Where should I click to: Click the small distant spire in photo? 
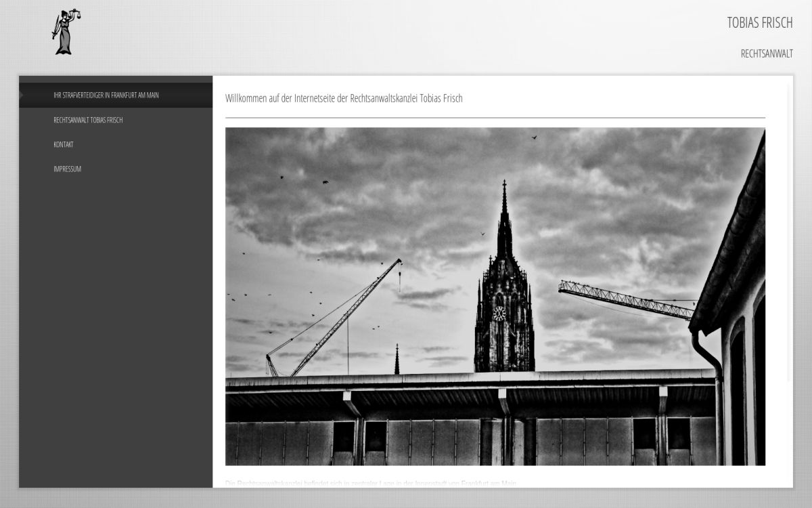[x=397, y=359]
